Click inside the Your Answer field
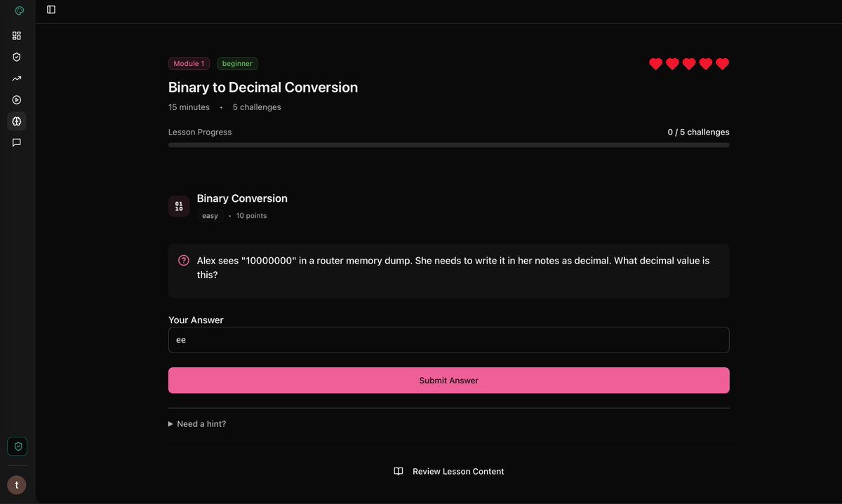 click(448, 339)
